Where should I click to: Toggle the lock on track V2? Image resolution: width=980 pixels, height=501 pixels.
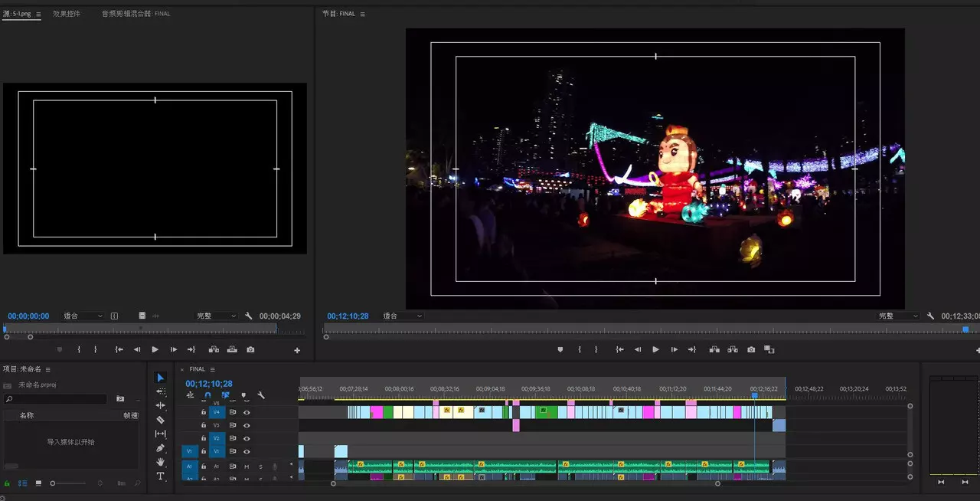coord(204,438)
